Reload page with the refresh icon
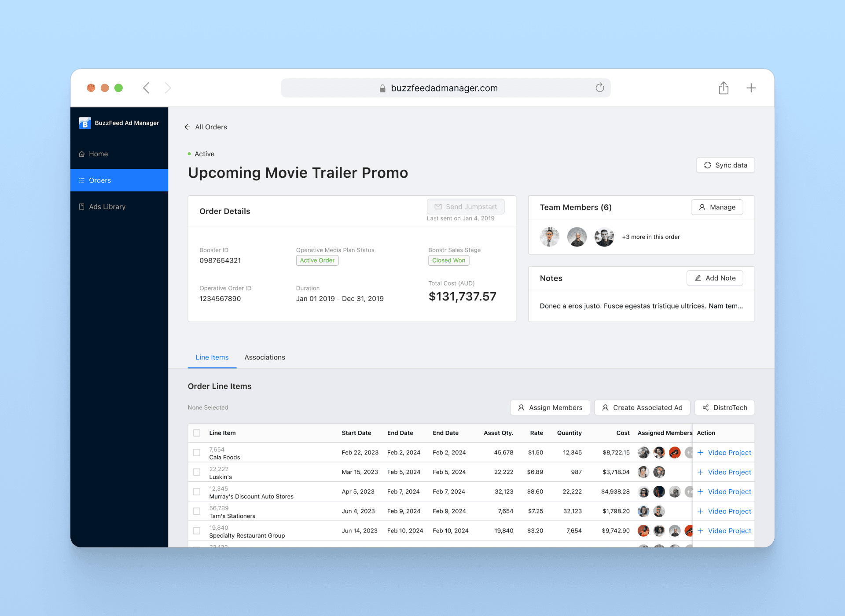The image size is (845, 616). [599, 88]
